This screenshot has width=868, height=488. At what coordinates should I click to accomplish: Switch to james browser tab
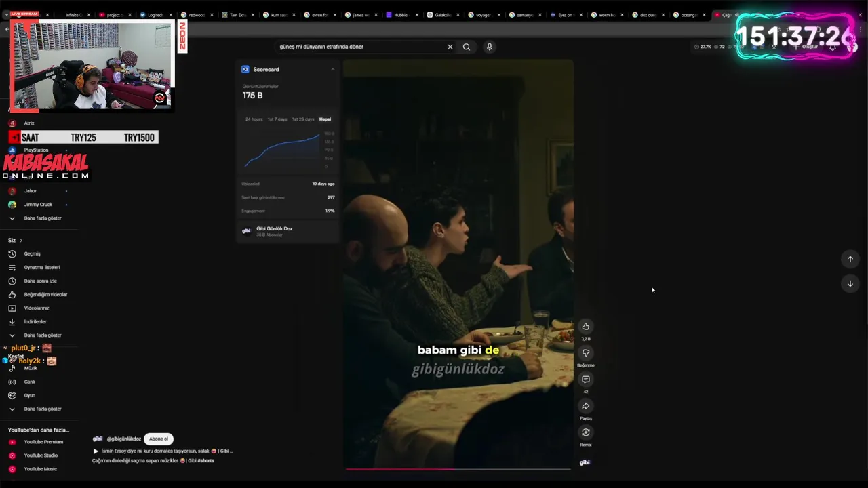(x=359, y=15)
